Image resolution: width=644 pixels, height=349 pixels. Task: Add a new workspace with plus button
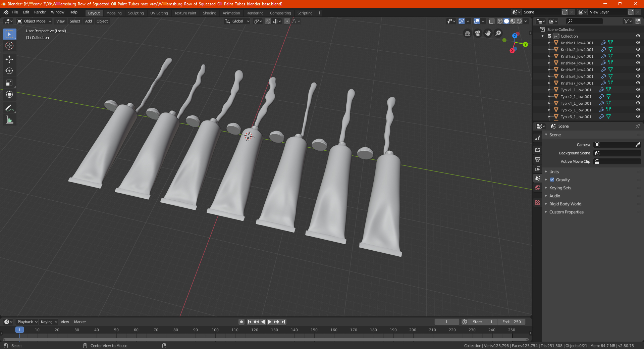(319, 13)
